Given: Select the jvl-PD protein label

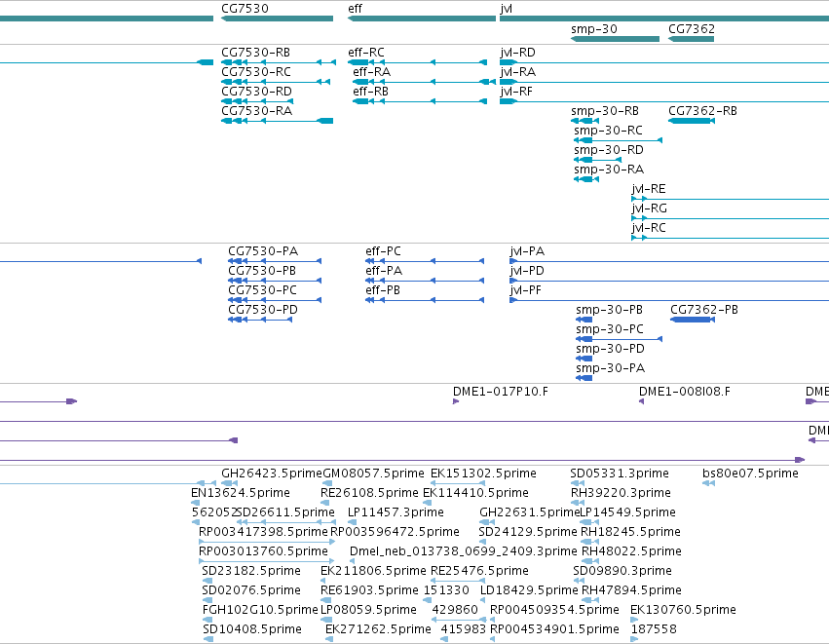Looking at the screenshot, I should [x=527, y=271].
